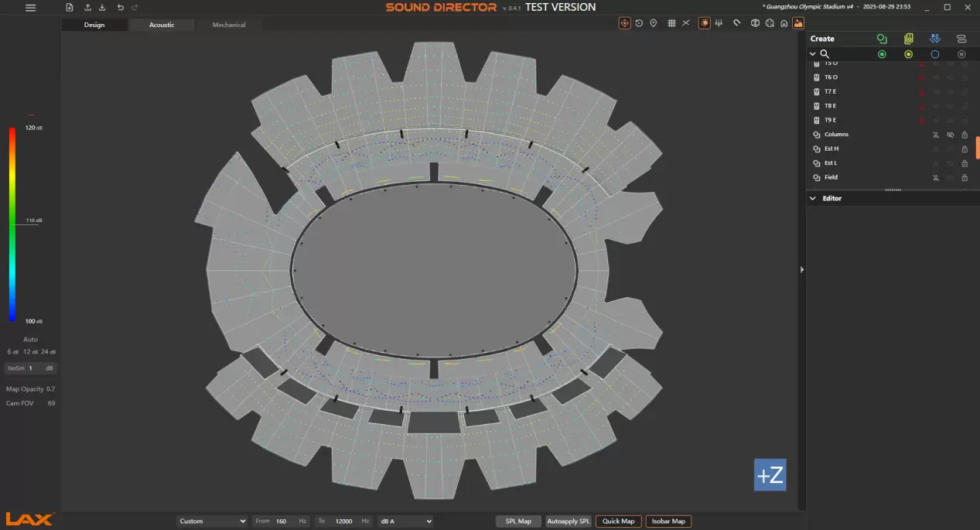This screenshot has width=980, height=530.
Task: Open the dB A weighting dropdown
Action: point(405,521)
